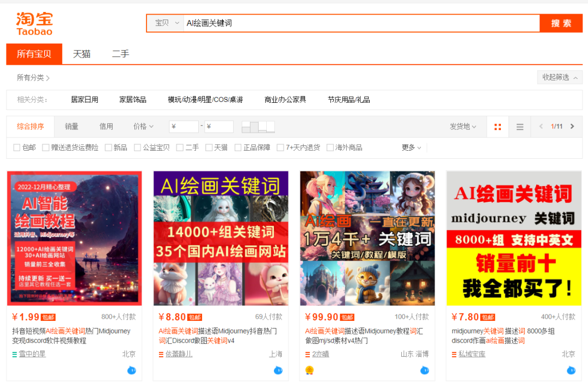The width and height of the screenshot is (588, 384).
Task: Open 14000+组关键词 product thumbnail
Action: coord(221,238)
